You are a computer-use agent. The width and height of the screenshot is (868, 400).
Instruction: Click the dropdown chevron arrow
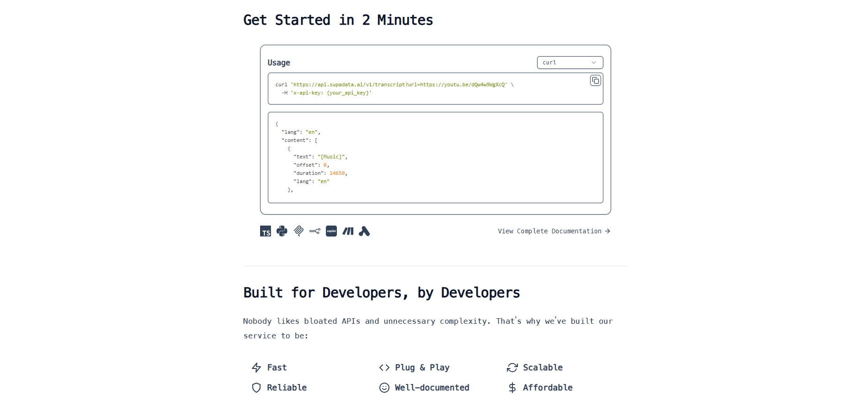click(x=594, y=63)
